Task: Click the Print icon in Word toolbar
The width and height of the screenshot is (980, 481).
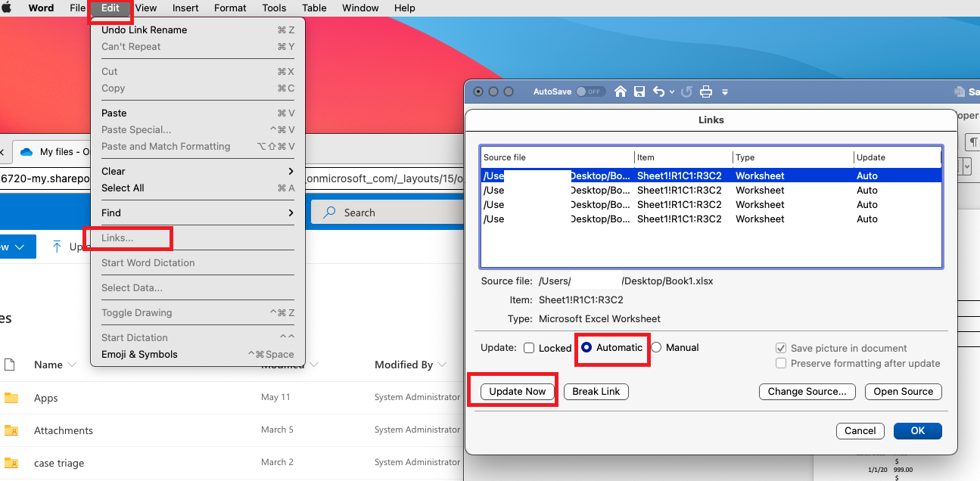Action: pos(706,92)
